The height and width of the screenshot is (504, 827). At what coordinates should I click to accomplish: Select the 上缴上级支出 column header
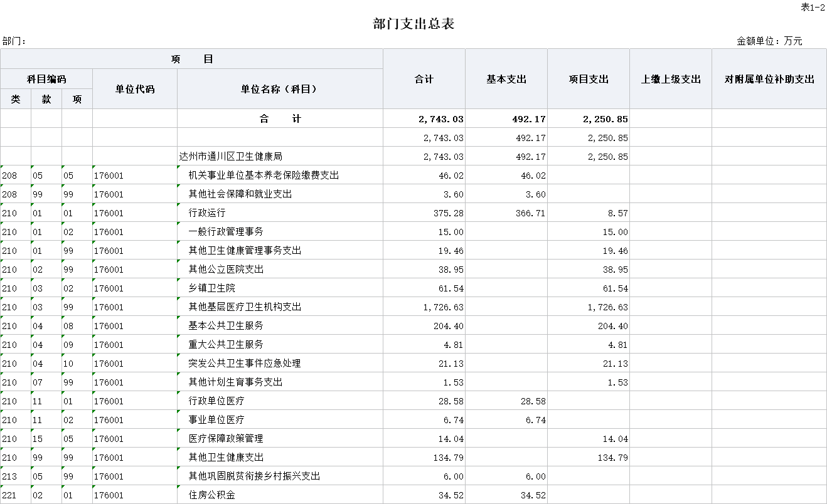pyautogui.click(x=671, y=79)
